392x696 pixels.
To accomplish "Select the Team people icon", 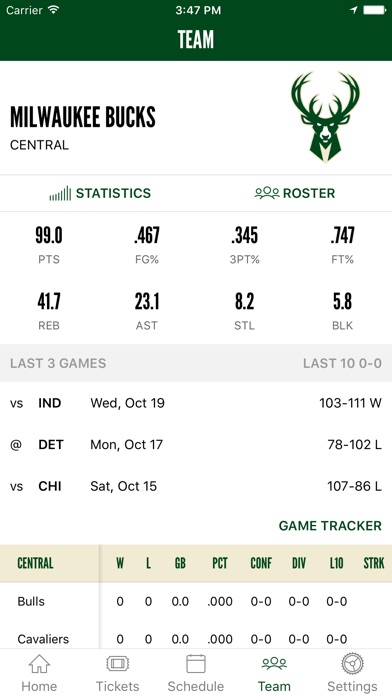I will click(x=274, y=664).
